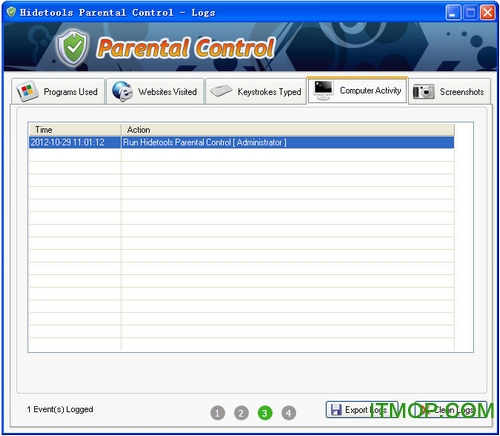The image size is (500, 436).
Task: Click the Websites Visited globe icon
Action: pos(122,91)
